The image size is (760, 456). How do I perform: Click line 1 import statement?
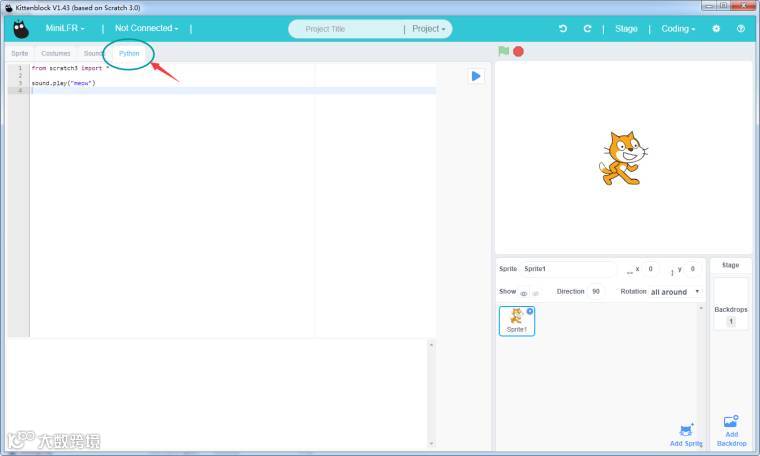(x=70, y=68)
